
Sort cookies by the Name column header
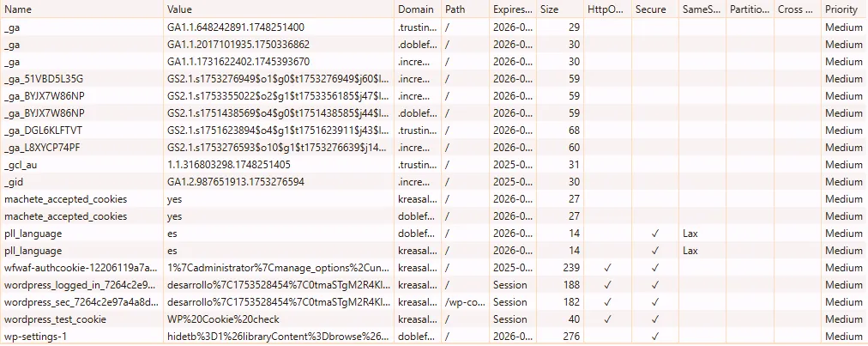(x=82, y=9)
